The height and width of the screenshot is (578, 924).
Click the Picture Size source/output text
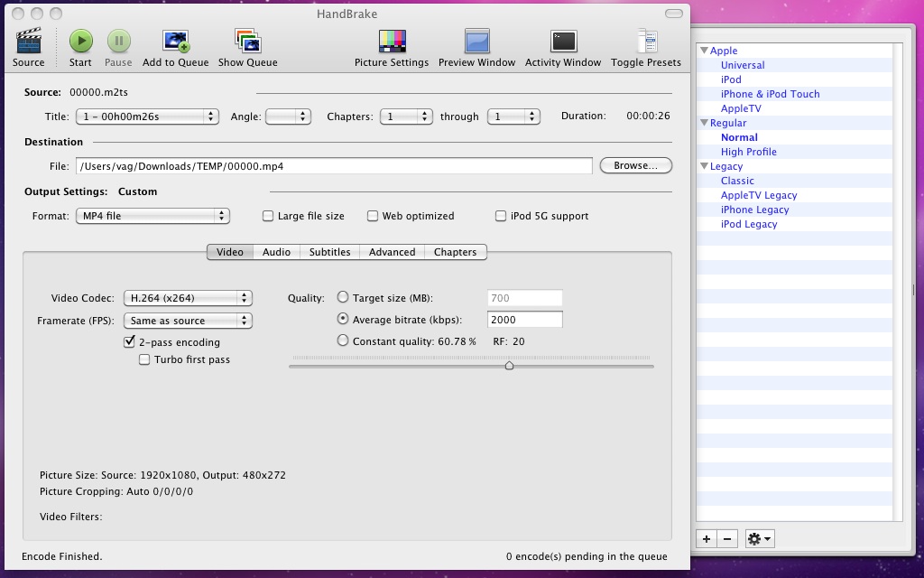[x=162, y=475]
